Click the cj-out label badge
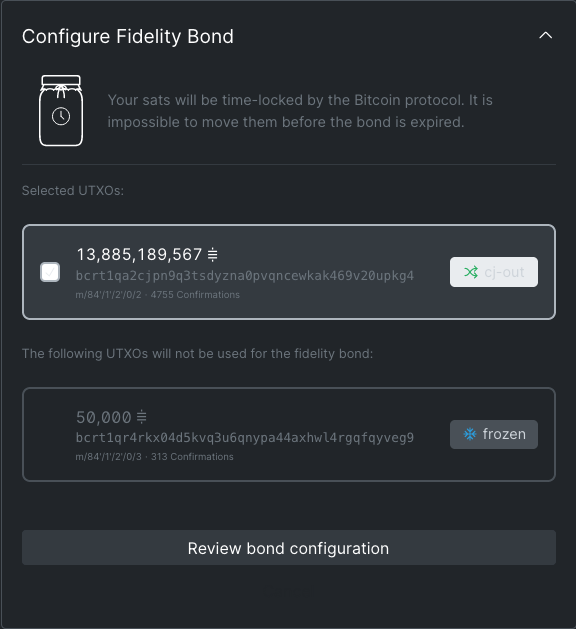Viewport: 576px width, 629px height. [x=494, y=272]
